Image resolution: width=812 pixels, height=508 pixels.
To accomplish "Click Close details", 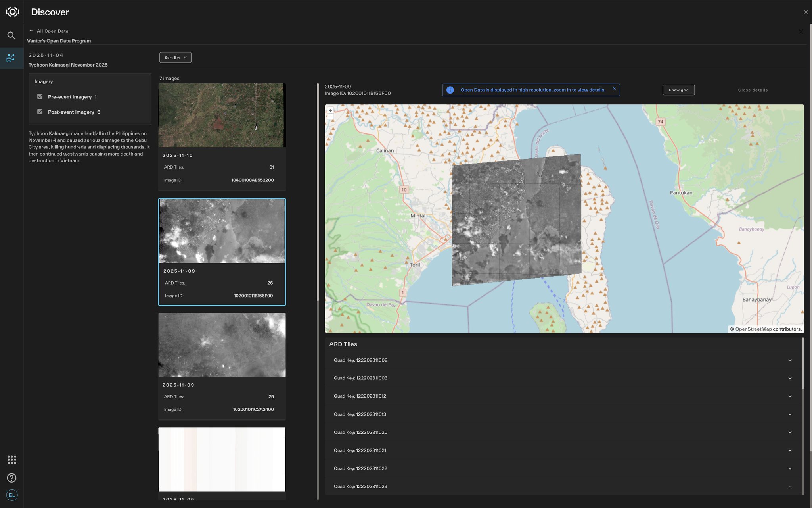I will click(753, 90).
